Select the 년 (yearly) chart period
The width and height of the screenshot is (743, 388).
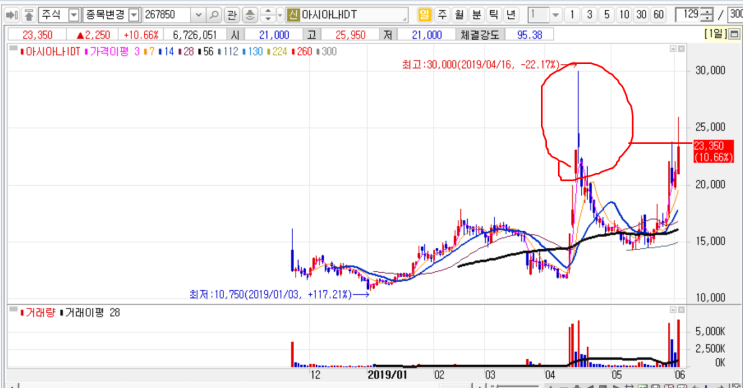(x=510, y=15)
